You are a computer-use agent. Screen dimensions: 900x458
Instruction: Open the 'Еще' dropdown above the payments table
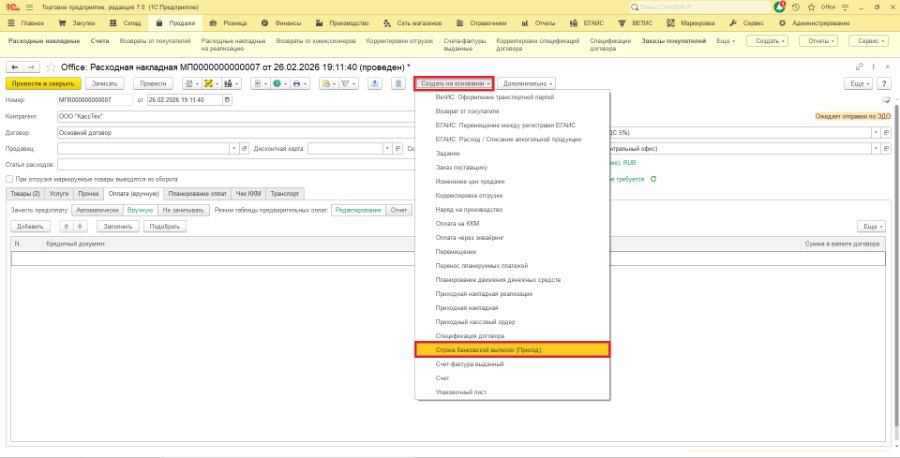point(871,227)
